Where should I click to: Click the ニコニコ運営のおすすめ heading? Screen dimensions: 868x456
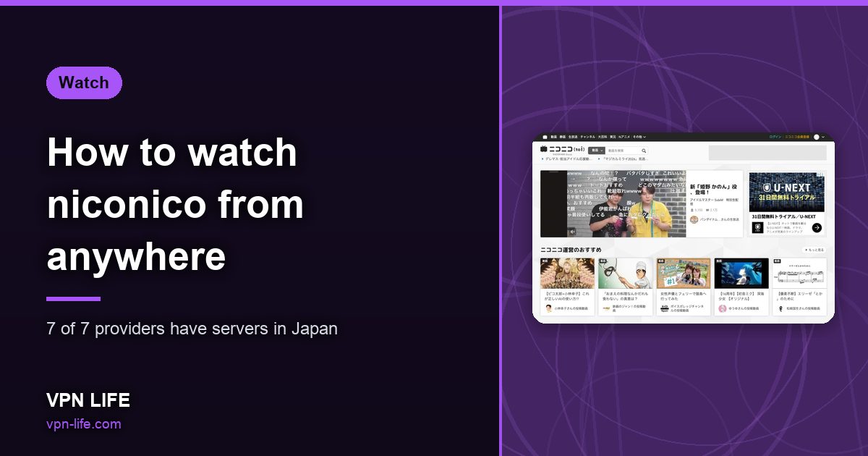(x=571, y=250)
